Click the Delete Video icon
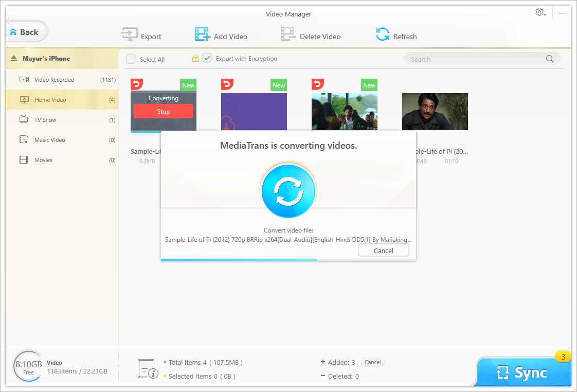Screen dimensions: 577x392 coord(288,34)
